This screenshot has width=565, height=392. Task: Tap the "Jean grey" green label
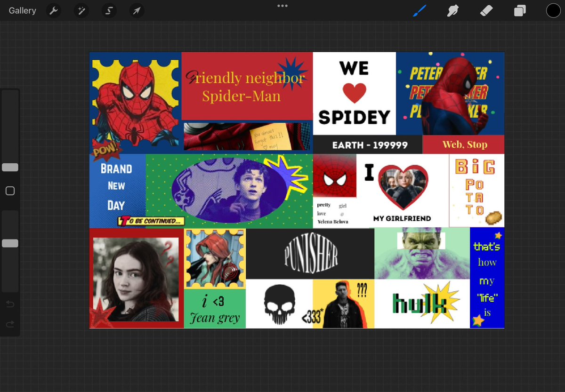point(215,309)
